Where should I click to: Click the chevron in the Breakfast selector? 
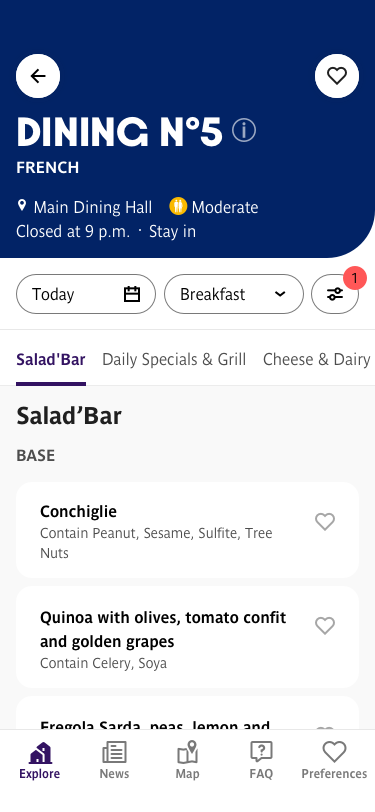pyautogui.click(x=280, y=294)
